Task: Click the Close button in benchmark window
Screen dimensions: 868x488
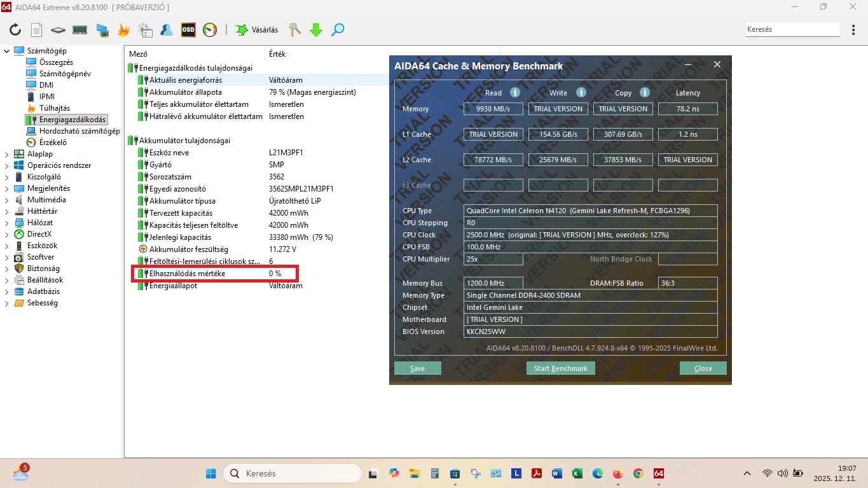Action: click(703, 368)
